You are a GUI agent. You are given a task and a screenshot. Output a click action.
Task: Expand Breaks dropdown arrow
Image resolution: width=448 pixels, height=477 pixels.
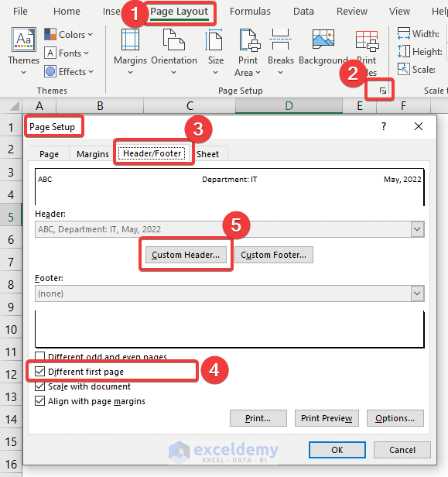[x=281, y=73]
